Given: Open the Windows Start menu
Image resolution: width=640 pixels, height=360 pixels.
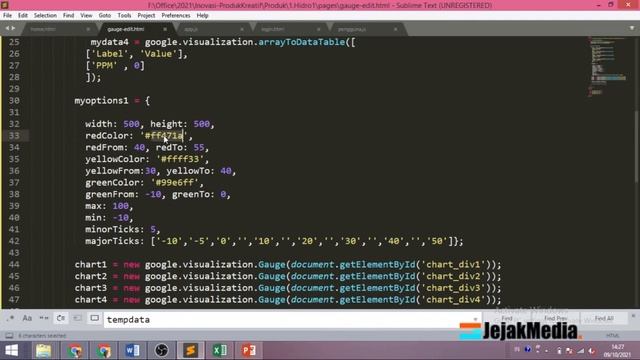Looking at the screenshot, I should point(12,351).
